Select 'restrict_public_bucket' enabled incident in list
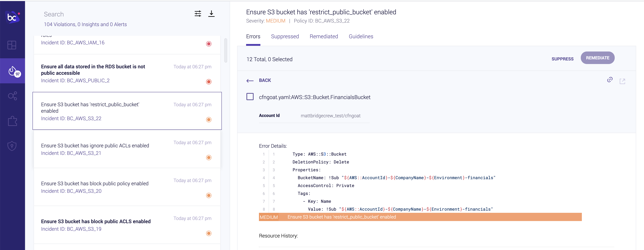 pos(127,111)
